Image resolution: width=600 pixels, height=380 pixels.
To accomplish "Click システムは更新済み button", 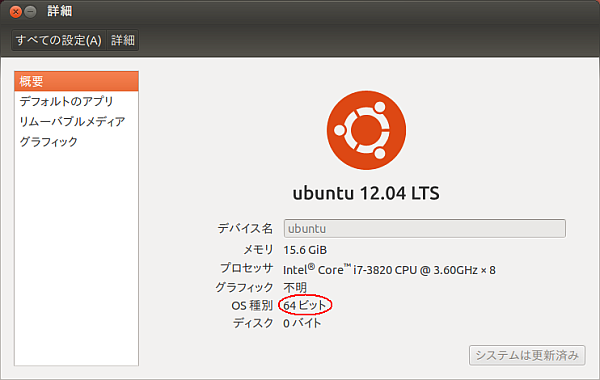I will click(527, 356).
